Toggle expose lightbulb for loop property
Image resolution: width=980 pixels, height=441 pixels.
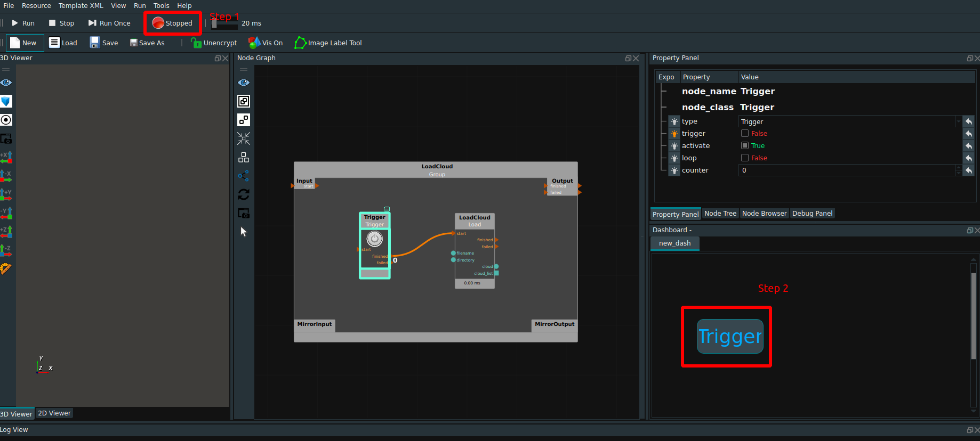pos(674,158)
